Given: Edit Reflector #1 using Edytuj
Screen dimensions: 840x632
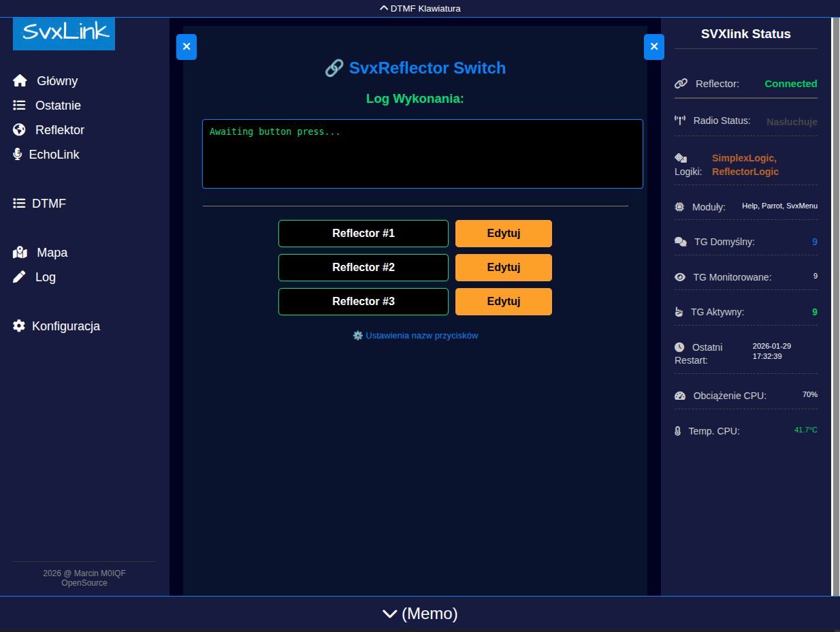Looking at the screenshot, I should (503, 234).
